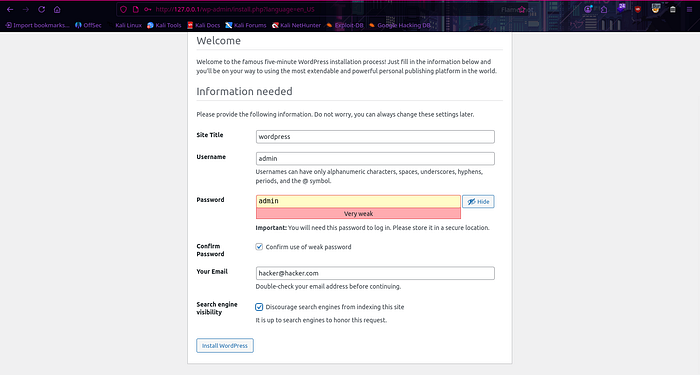Click the Password input field
700x375 pixels.
(x=358, y=201)
